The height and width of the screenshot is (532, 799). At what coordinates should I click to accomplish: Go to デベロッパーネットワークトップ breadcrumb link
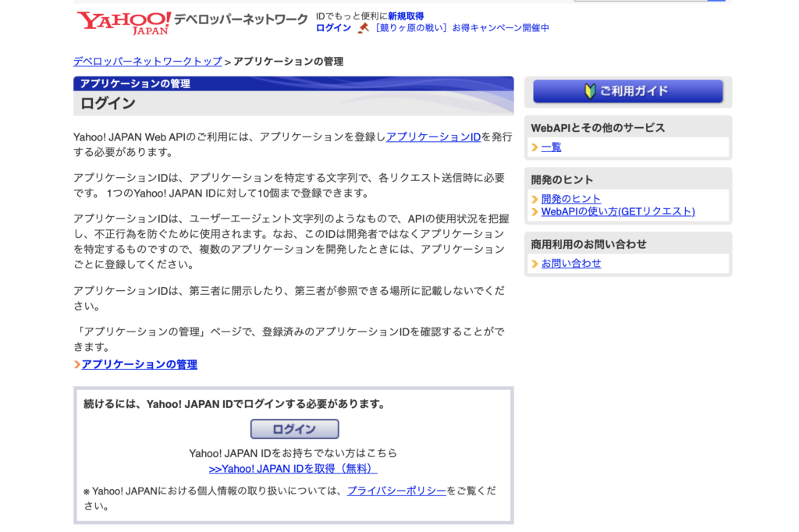(147, 62)
